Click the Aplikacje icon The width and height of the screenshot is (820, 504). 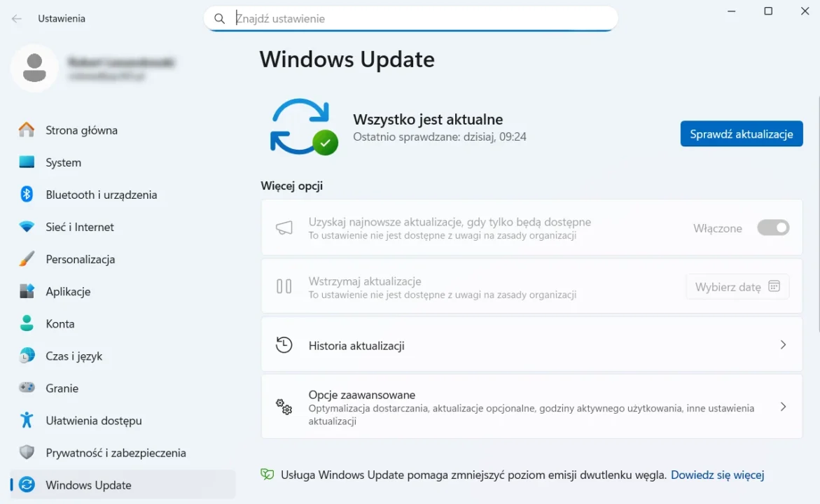tap(26, 291)
